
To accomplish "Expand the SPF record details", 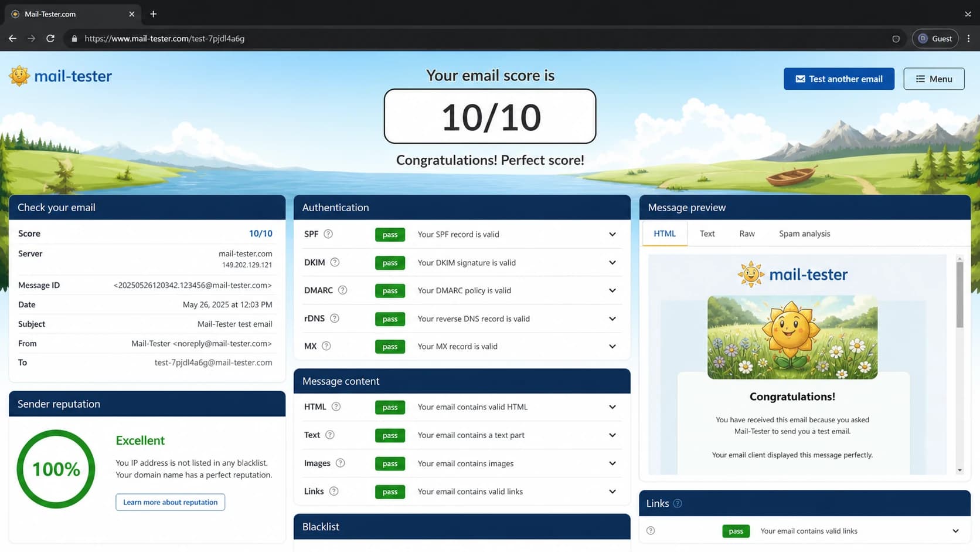I will [612, 234].
